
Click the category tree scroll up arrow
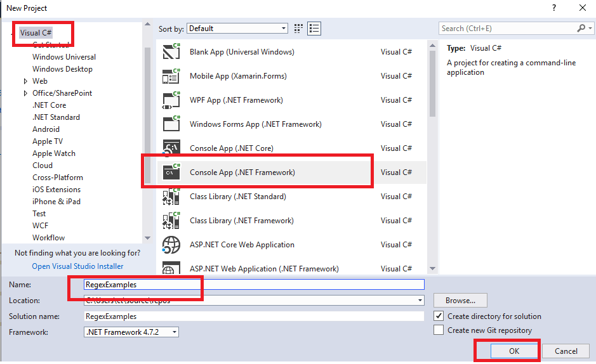147,24
